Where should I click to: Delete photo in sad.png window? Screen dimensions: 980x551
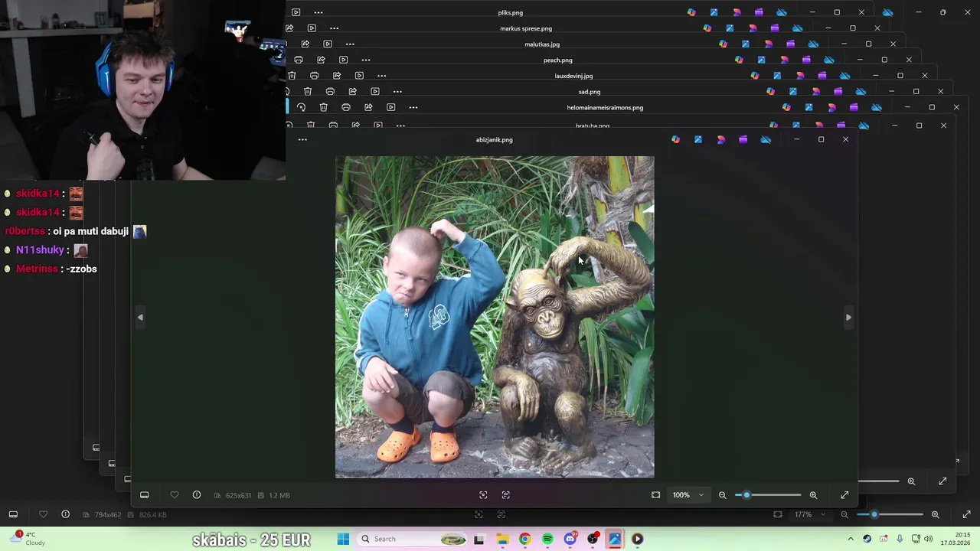(308, 91)
